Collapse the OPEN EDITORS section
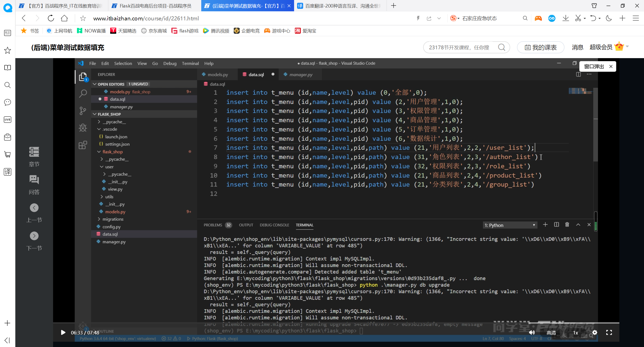Viewport: 644px width, 347px height. point(95,84)
